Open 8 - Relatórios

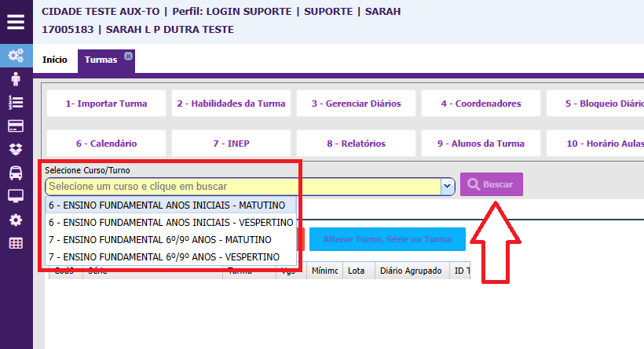[356, 144]
